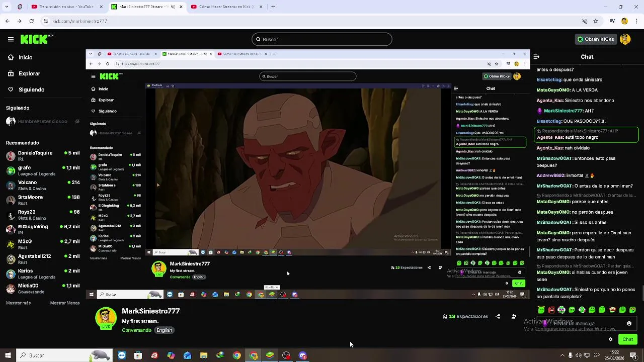This screenshot has height=362, width=644.
Task: Focus the Kick Buscar search field
Action: [x=322, y=39]
